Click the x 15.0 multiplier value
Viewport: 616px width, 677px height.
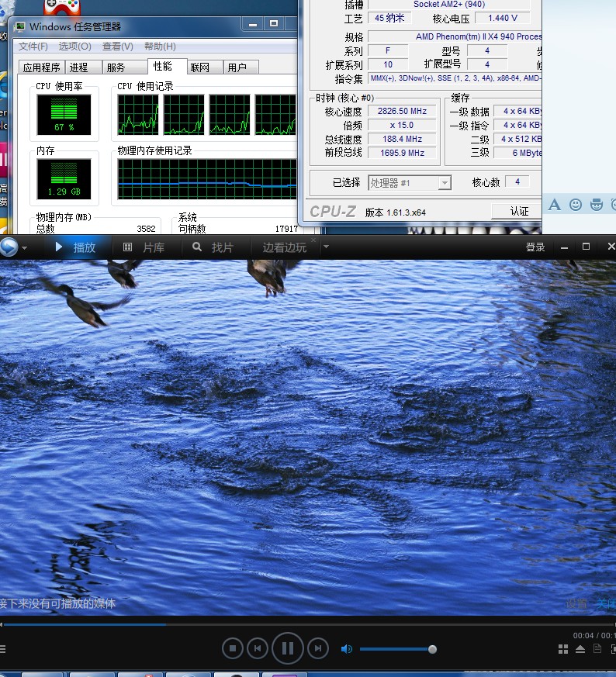(x=402, y=125)
